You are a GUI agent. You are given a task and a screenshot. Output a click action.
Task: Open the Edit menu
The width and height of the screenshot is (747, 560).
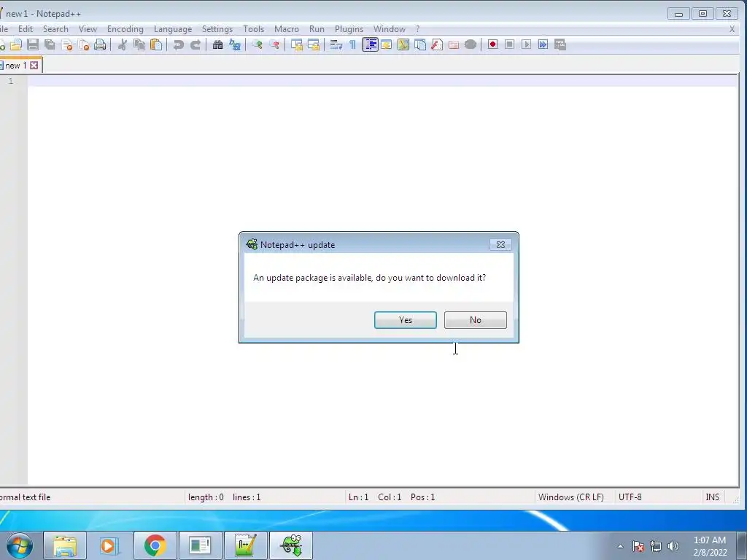click(x=26, y=29)
